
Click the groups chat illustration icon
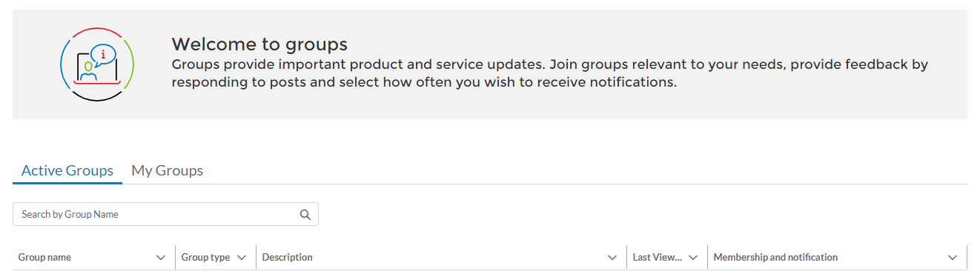tap(97, 64)
